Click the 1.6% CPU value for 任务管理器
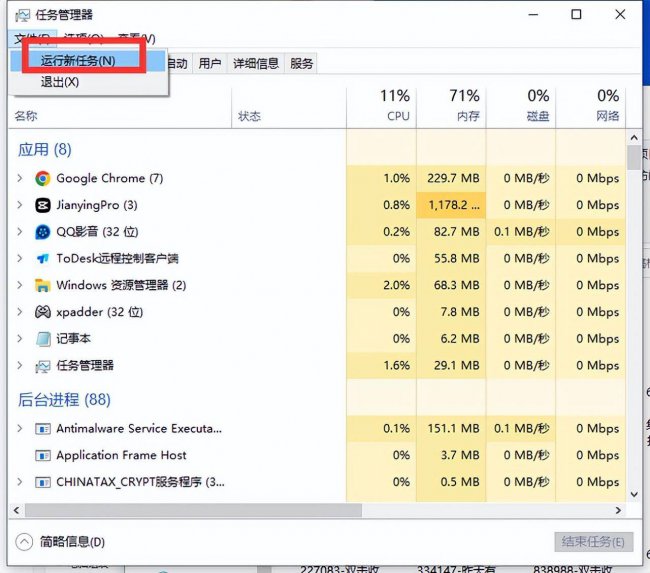 coord(396,365)
